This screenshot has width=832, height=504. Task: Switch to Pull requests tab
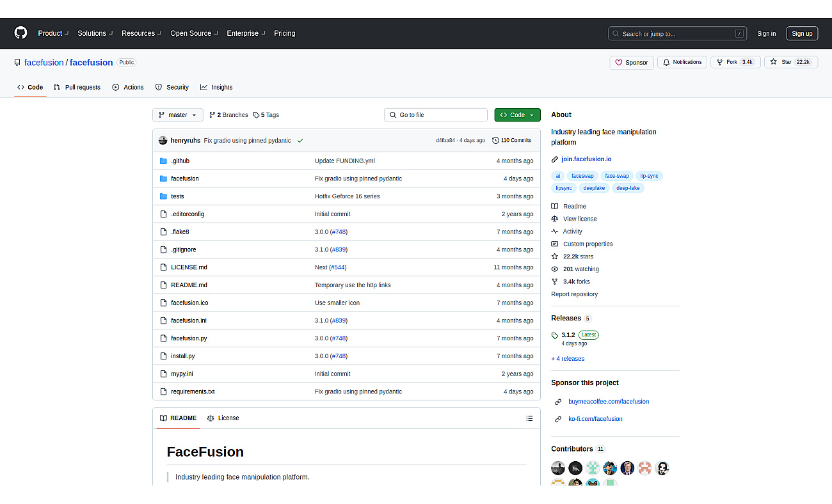77,87
